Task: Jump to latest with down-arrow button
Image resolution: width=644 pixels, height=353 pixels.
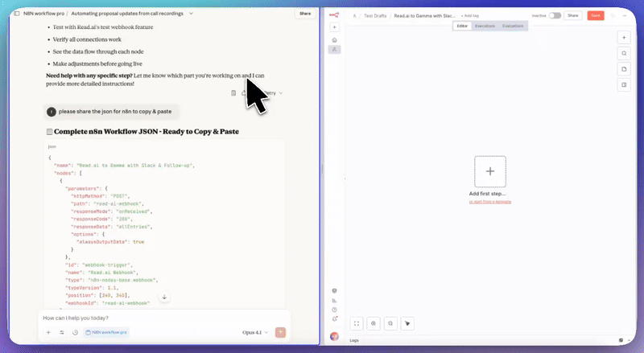Action: [164, 297]
